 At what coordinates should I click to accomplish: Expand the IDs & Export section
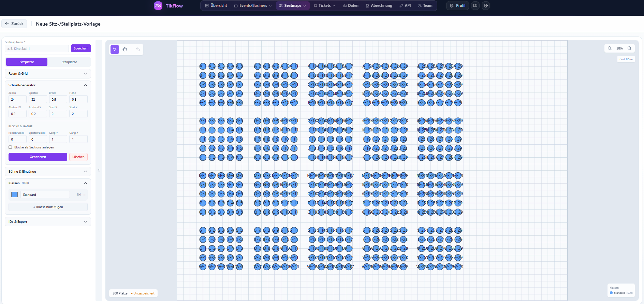(48, 222)
